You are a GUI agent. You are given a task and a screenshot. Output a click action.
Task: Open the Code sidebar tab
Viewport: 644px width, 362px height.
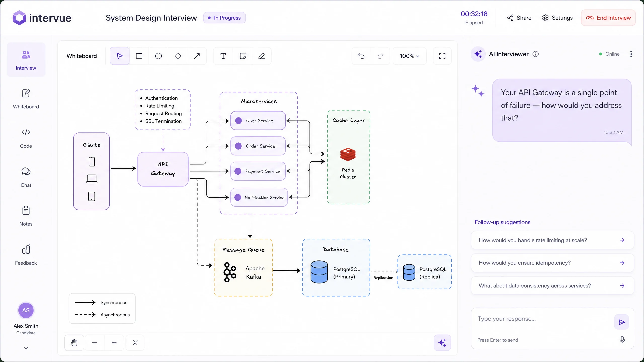point(26,138)
